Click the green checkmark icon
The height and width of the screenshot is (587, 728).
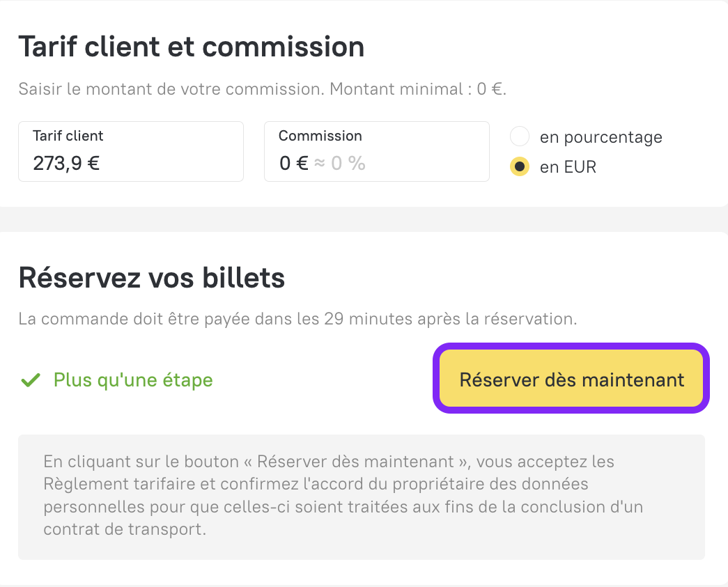(30, 380)
